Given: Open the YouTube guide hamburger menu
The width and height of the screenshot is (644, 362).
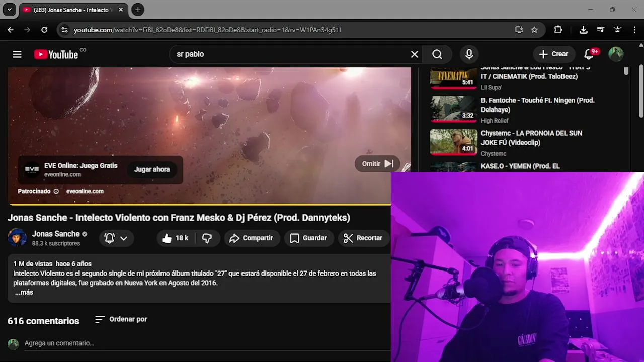Looking at the screenshot, I should 17,54.
